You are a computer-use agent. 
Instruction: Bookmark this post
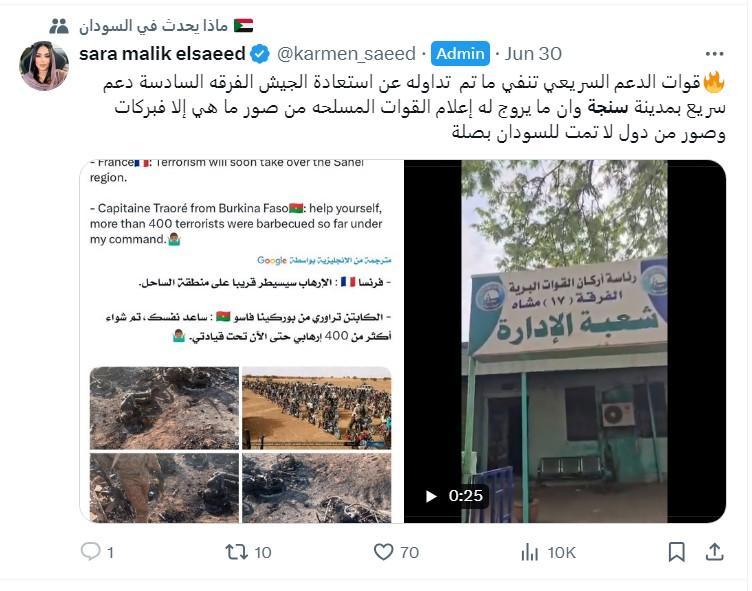pyautogui.click(x=676, y=552)
